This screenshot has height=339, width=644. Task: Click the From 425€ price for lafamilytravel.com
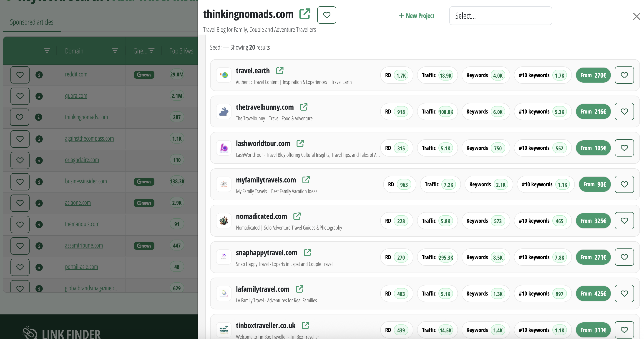(593, 293)
